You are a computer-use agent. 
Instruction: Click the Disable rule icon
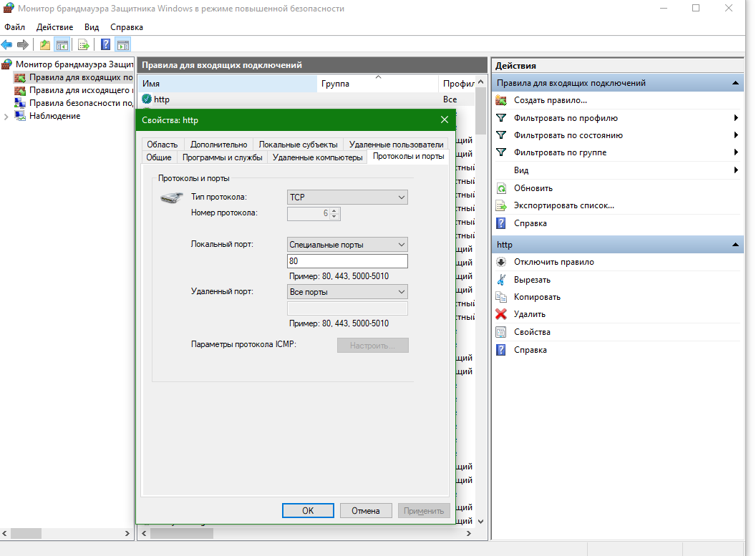coord(501,262)
